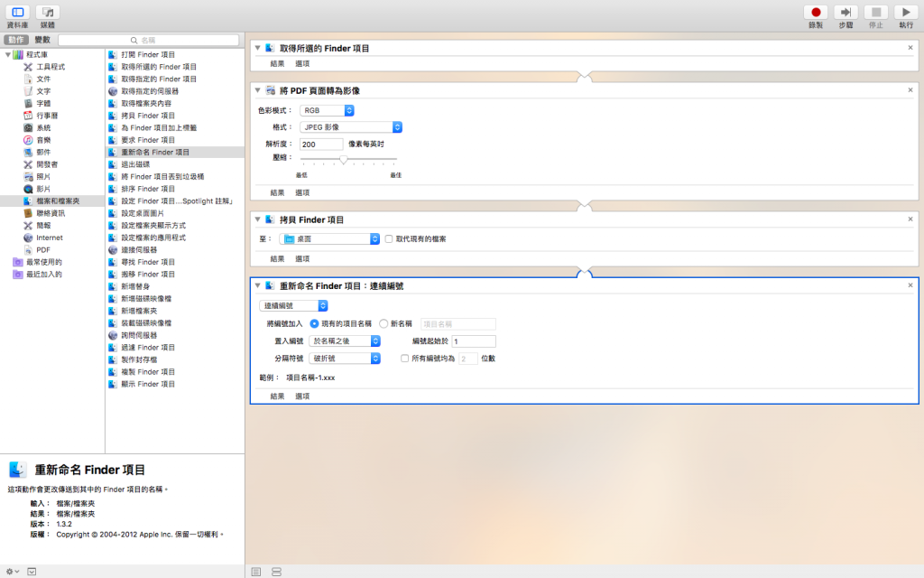The height and width of the screenshot is (578, 924).
Task: Toggle description pane button at bottom left
Action: coord(32,572)
